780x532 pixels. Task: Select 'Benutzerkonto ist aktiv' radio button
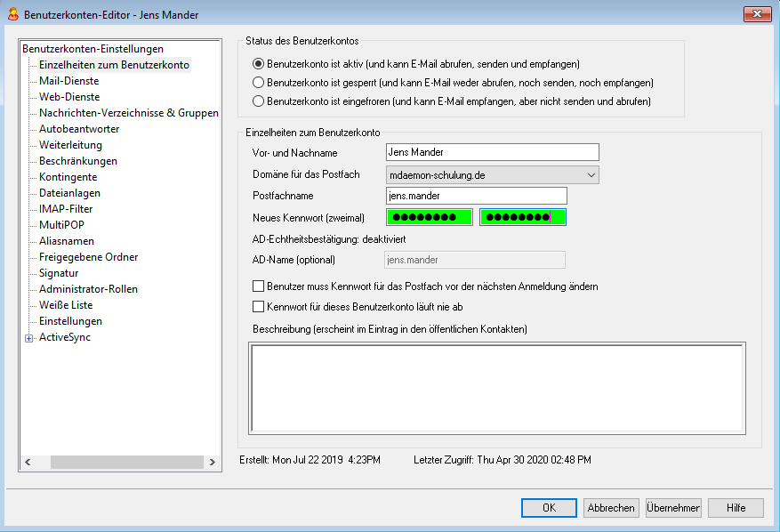click(x=259, y=64)
